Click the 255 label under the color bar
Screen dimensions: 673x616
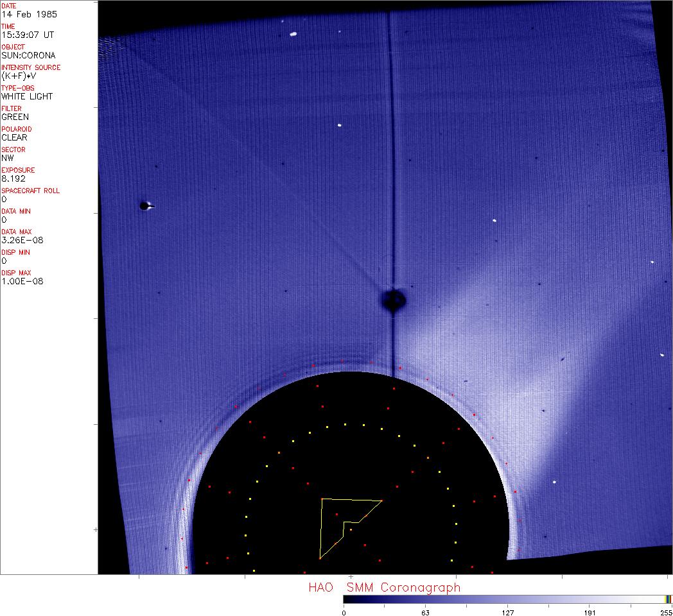point(667,613)
